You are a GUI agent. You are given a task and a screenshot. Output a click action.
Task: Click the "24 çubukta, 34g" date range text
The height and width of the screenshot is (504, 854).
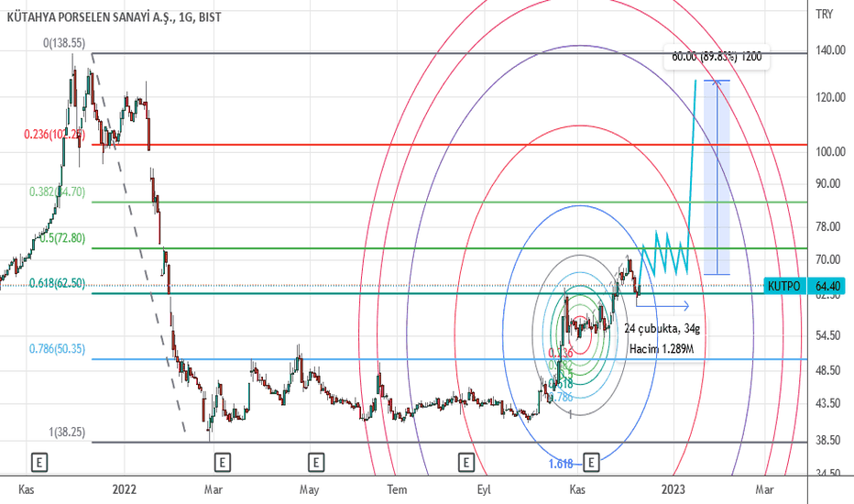tap(662, 329)
